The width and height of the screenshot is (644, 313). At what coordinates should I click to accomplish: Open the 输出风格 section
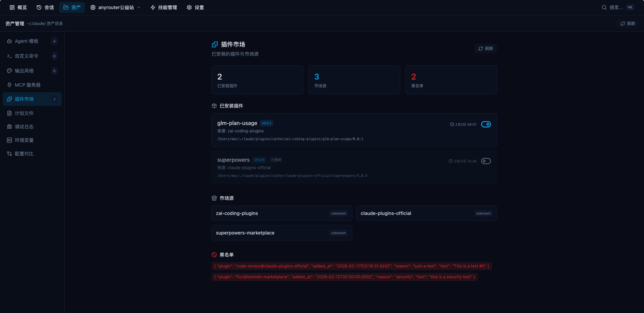[24, 71]
